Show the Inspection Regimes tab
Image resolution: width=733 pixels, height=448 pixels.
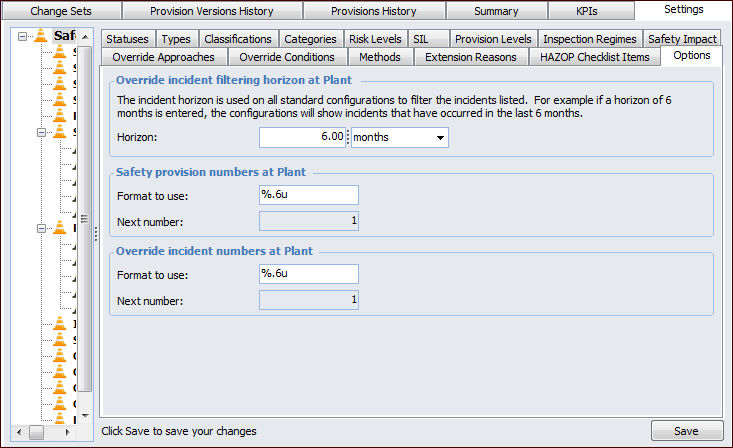coord(588,39)
